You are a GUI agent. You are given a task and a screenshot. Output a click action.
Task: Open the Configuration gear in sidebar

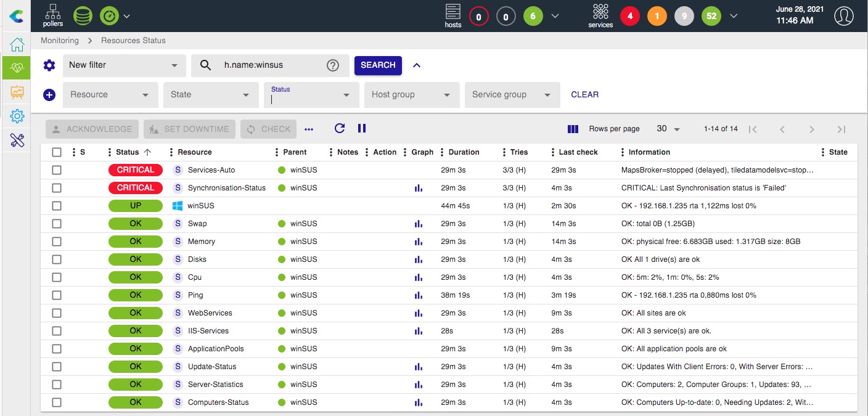pos(17,116)
